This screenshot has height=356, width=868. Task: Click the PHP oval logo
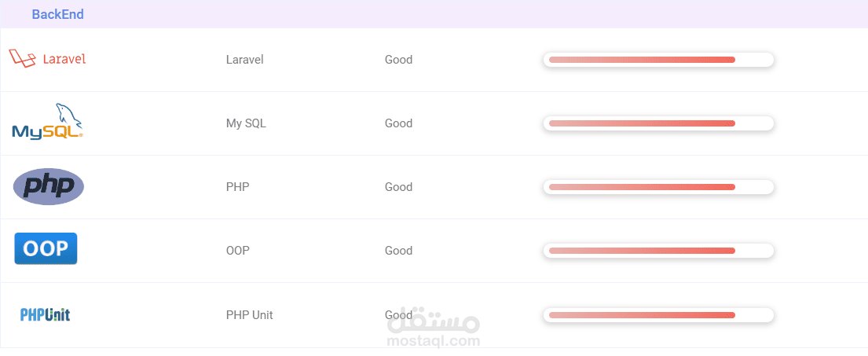tap(49, 186)
